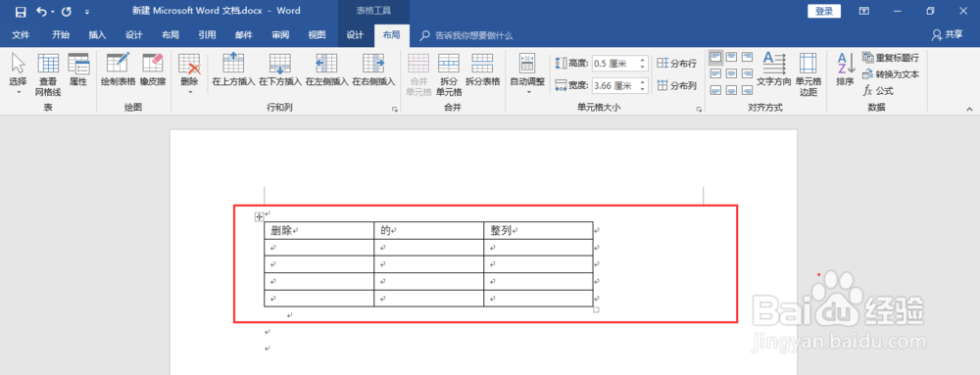
Task: Open the Select (选择) dropdown
Action: 18,73
